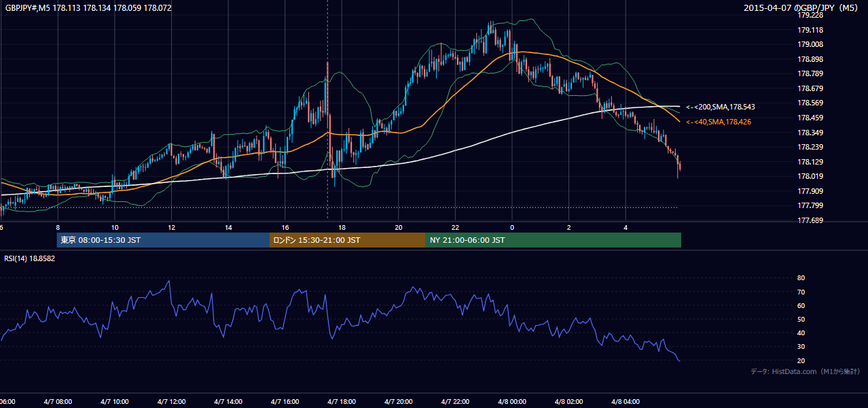The image size is (868, 408).
Task: Click the 178.129 price axis label
Action: pos(810,162)
